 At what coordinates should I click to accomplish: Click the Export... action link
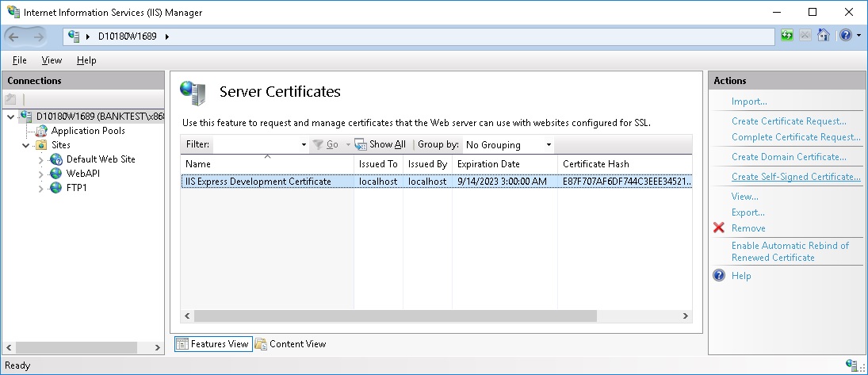point(748,212)
